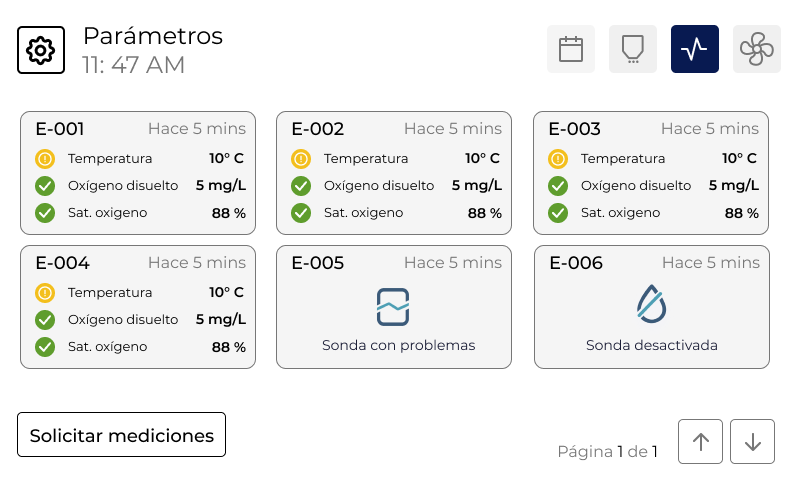Click E-002 dissolved oxygen green check

pos(301,186)
